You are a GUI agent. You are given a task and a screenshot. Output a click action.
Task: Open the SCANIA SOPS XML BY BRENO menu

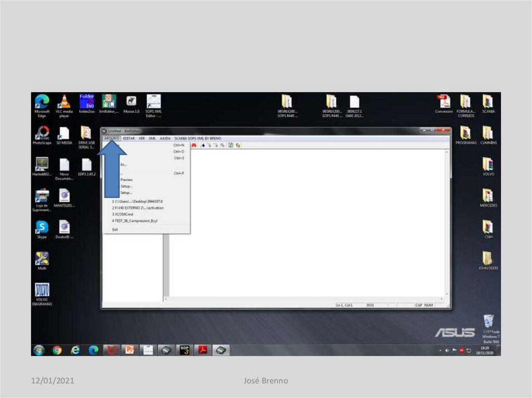point(197,139)
